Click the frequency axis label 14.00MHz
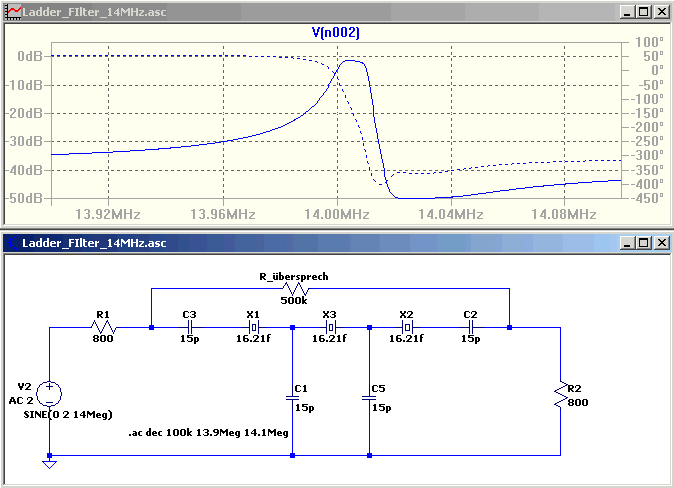 337,214
